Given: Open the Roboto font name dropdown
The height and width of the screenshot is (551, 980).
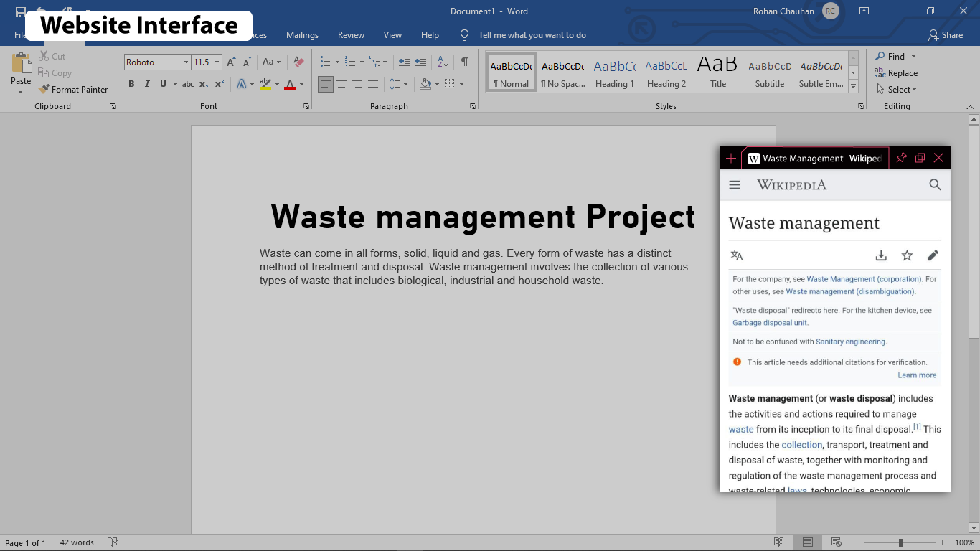Looking at the screenshot, I should [x=186, y=62].
